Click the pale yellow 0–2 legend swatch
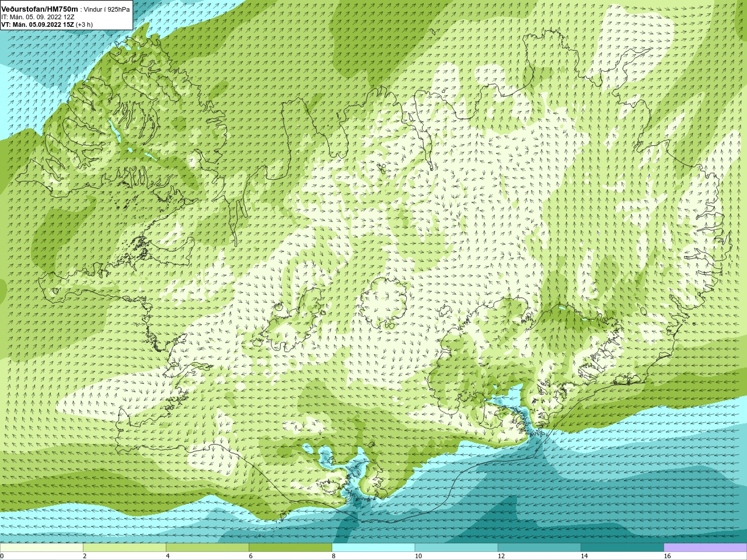Image resolution: width=747 pixels, height=560 pixels. tap(41, 548)
